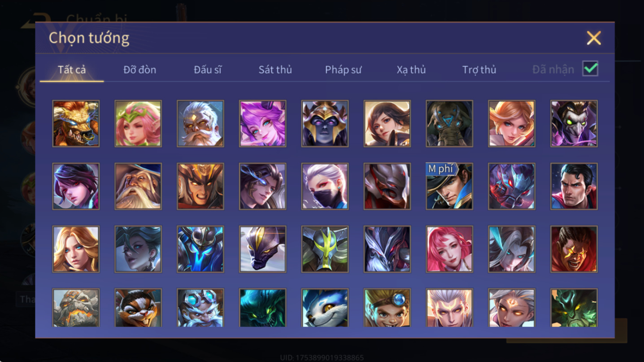
Task: Toggle the "Đã nhận" checkbox
Action: 590,69
